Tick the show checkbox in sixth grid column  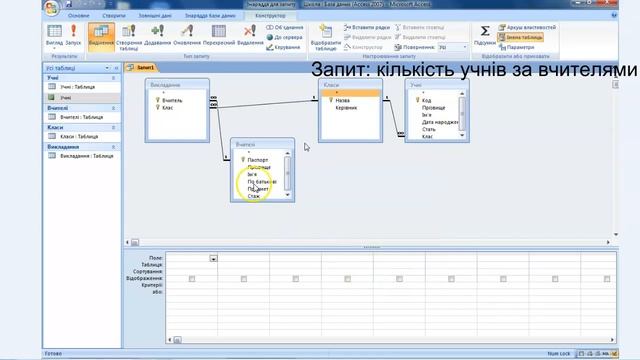[451, 279]
